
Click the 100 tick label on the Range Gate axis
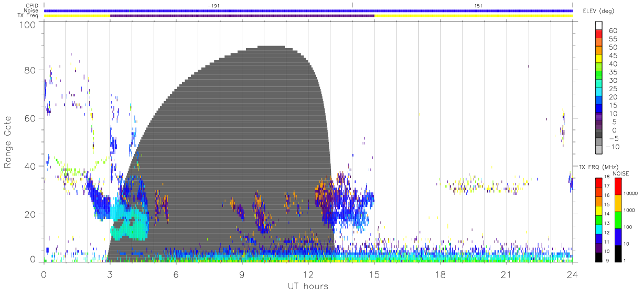coord(28,25)
